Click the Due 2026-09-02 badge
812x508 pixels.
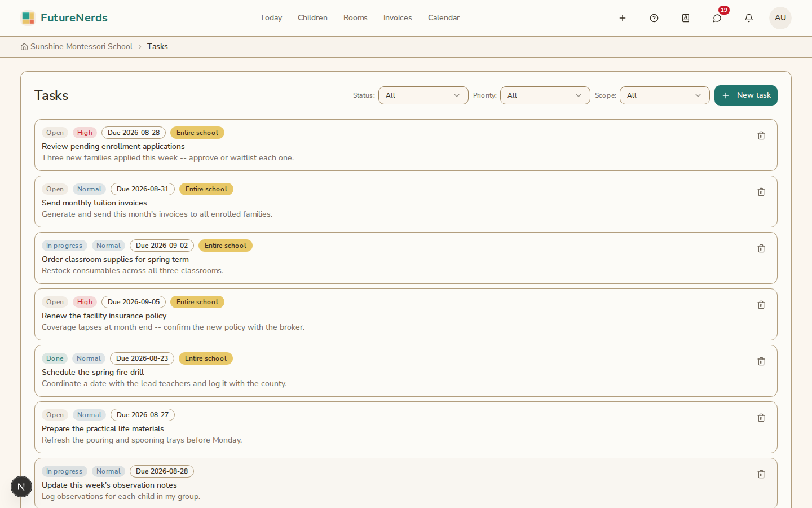coord(162,246)
